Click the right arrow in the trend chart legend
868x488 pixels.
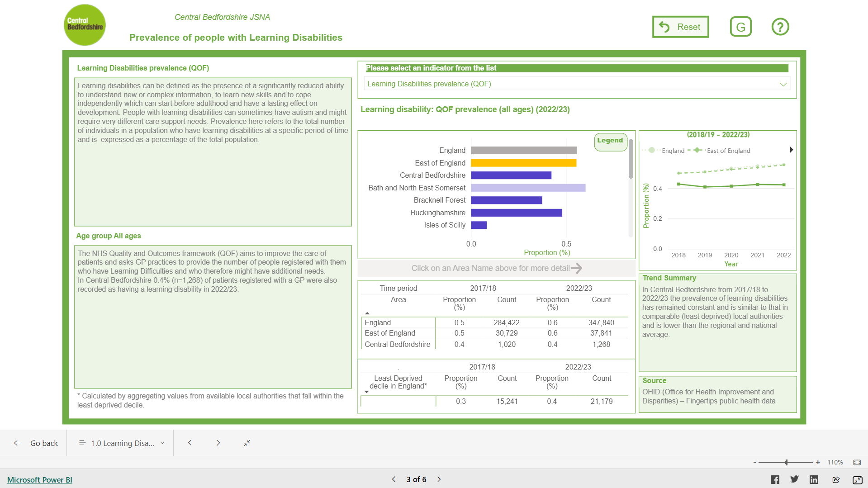792,149
